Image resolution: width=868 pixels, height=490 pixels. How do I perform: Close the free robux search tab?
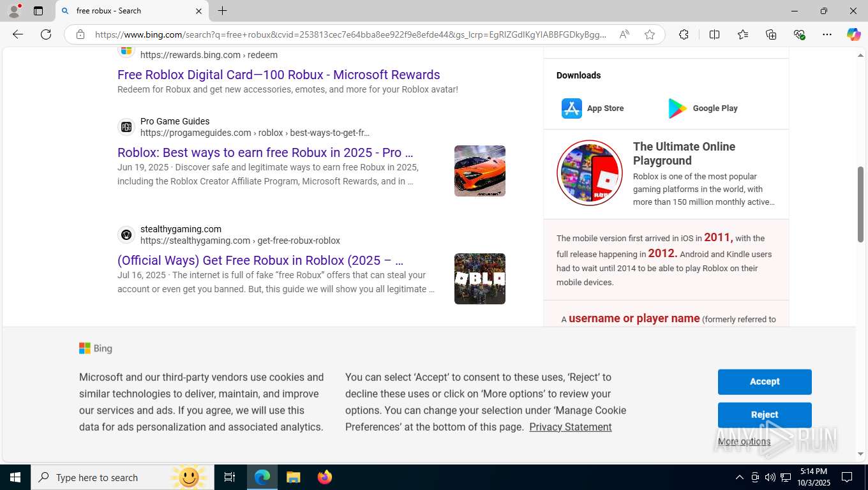[198, 11]
